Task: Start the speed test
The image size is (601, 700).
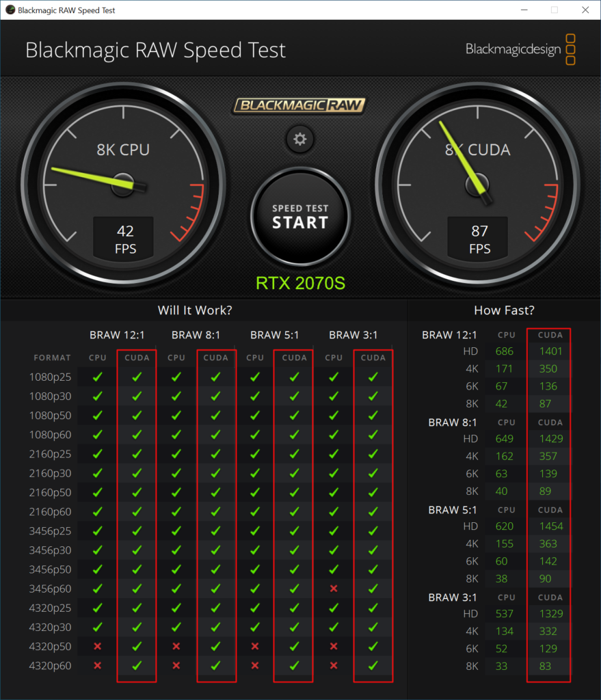Action: (x=300, y=217)
